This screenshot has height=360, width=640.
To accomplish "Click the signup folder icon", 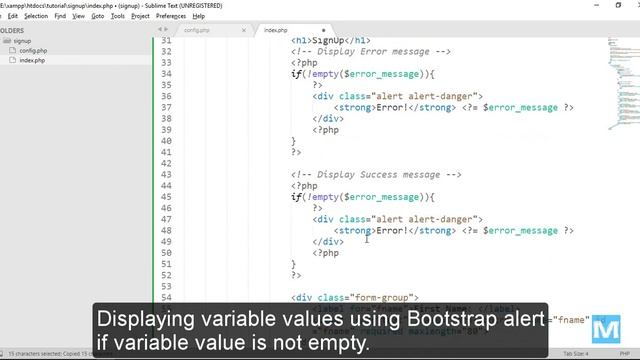I will pos(7,41).
